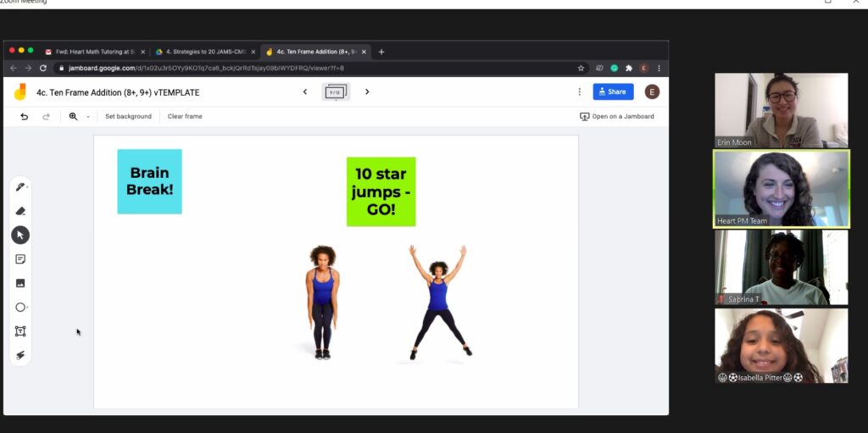The image size is (868, 433).
Task: Click the Jamboard logo
Action: 20,92
